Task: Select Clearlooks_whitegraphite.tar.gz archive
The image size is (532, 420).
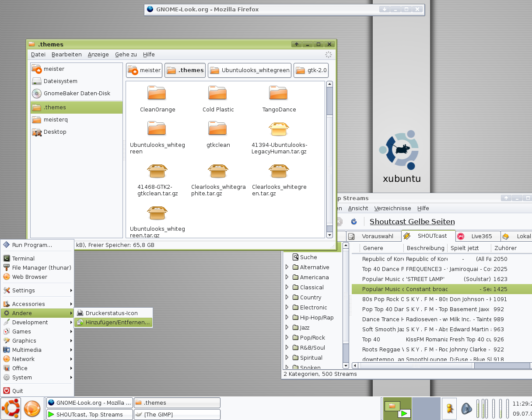Action: 218,180
